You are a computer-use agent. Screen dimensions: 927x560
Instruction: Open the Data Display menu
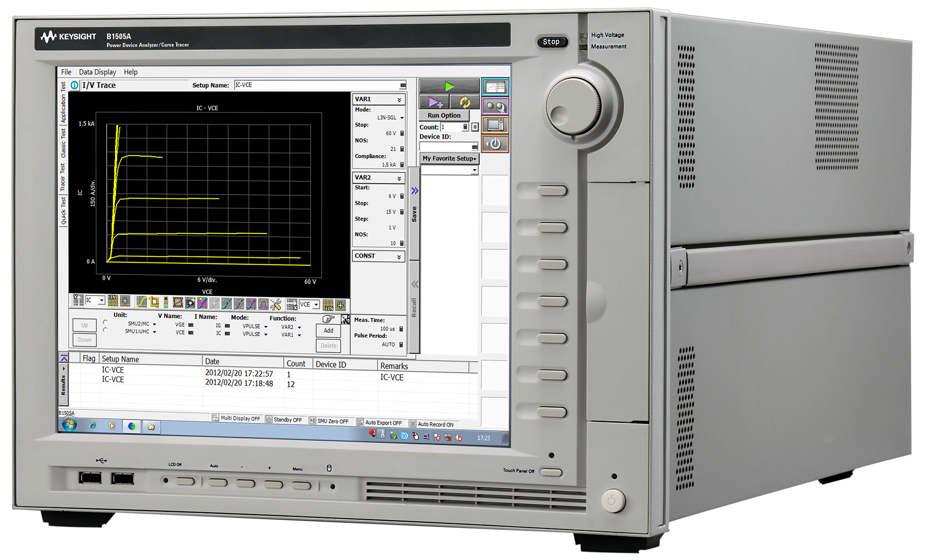[x=97, y=72]
